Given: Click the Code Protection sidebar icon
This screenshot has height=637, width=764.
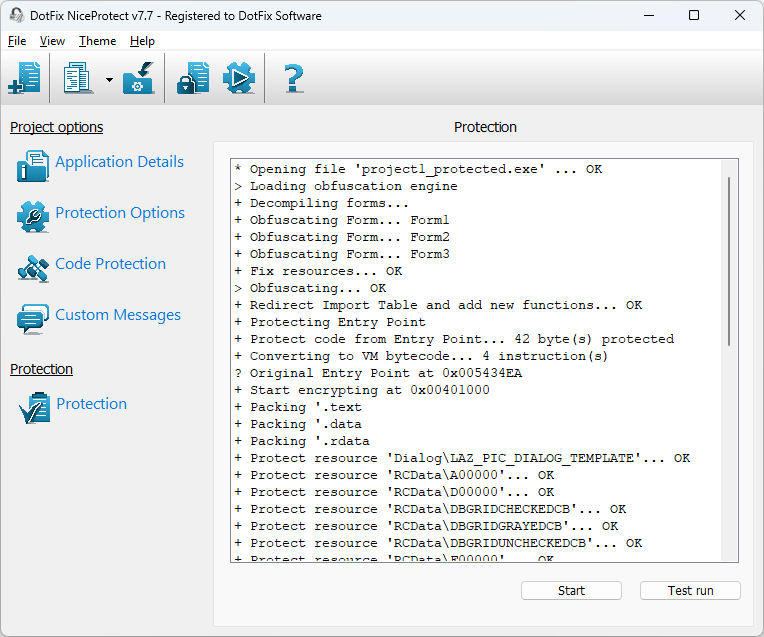Looking at the screenshot, I should 33,268.
